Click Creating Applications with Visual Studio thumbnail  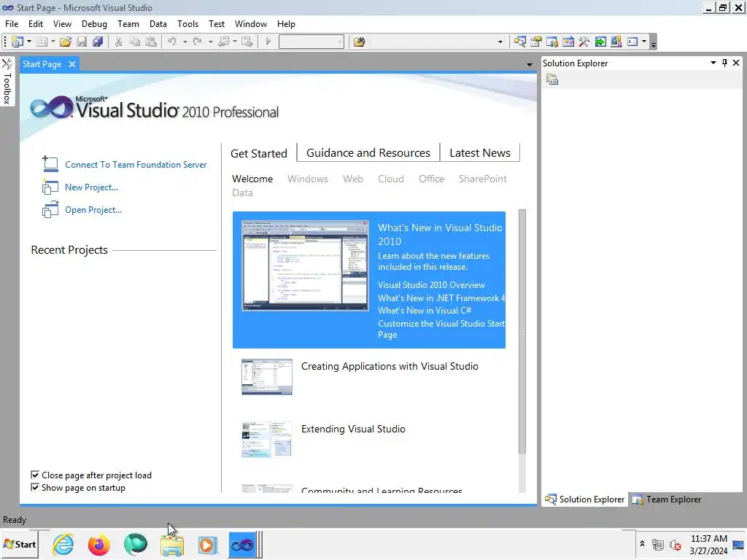point(267,377)
